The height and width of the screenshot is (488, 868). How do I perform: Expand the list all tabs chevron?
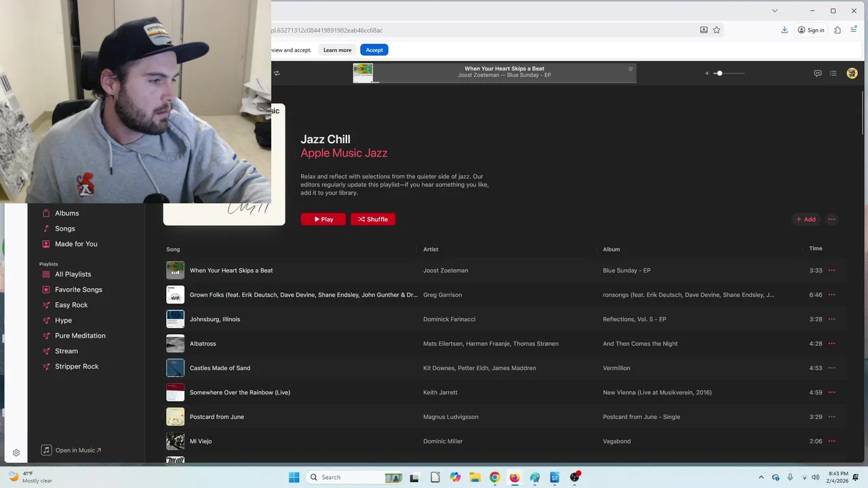(774, 10)
